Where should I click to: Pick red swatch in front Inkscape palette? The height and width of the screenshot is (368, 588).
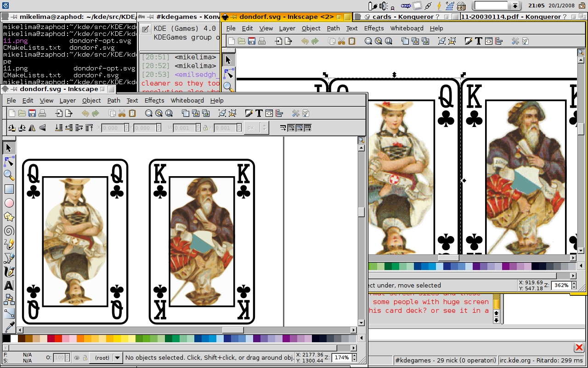pos(58,339)
